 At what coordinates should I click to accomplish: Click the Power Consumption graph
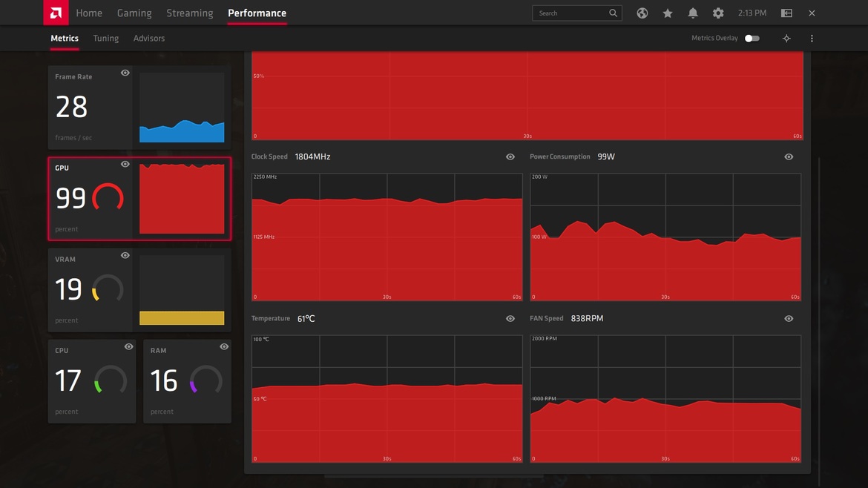[665, 237]
